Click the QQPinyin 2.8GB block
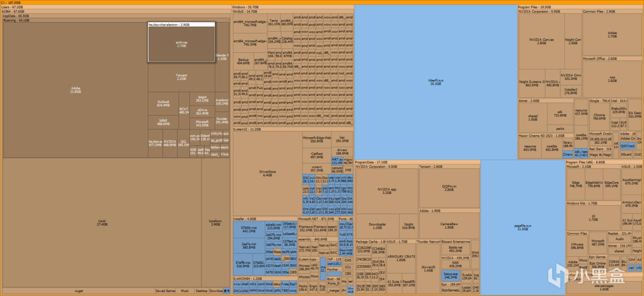644x296 pixels. click(449, 187)
